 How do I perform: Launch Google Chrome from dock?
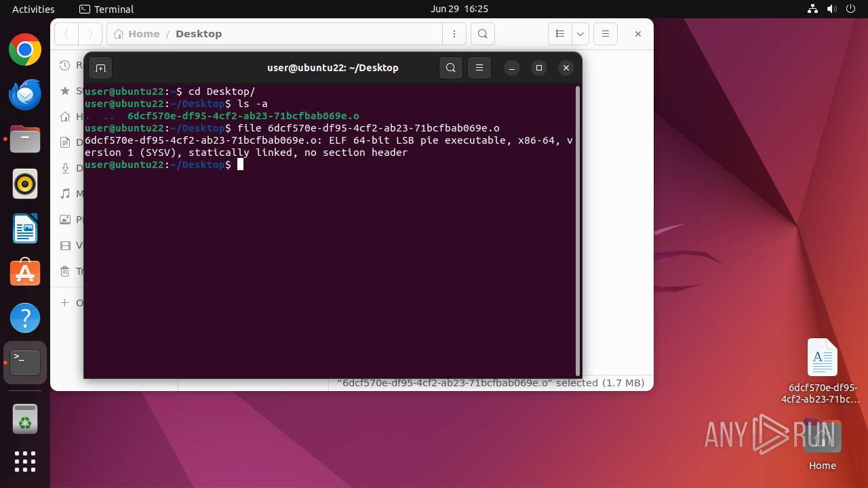25,50
